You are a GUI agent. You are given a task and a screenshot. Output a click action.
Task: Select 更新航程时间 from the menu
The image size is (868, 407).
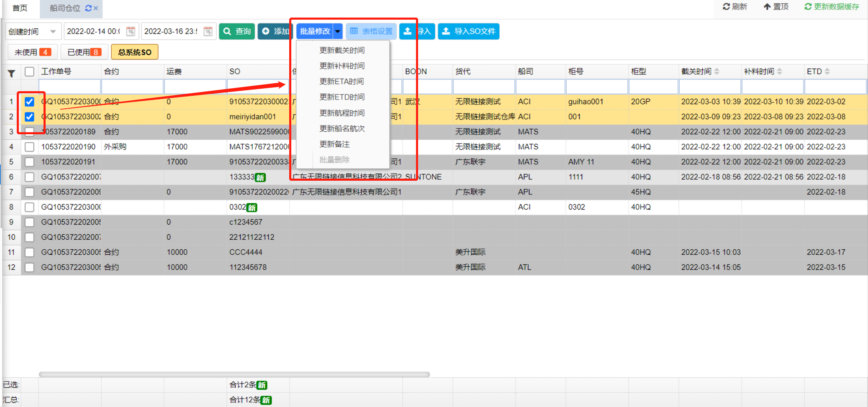pyautogui.click(x=342, y=113)
